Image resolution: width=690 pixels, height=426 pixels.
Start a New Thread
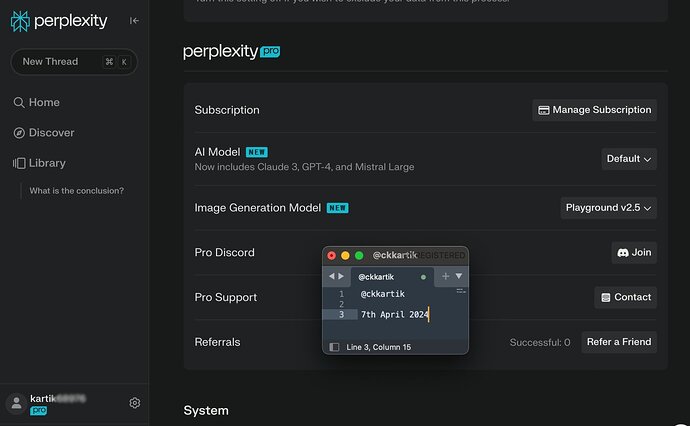(x=74, y=62)
